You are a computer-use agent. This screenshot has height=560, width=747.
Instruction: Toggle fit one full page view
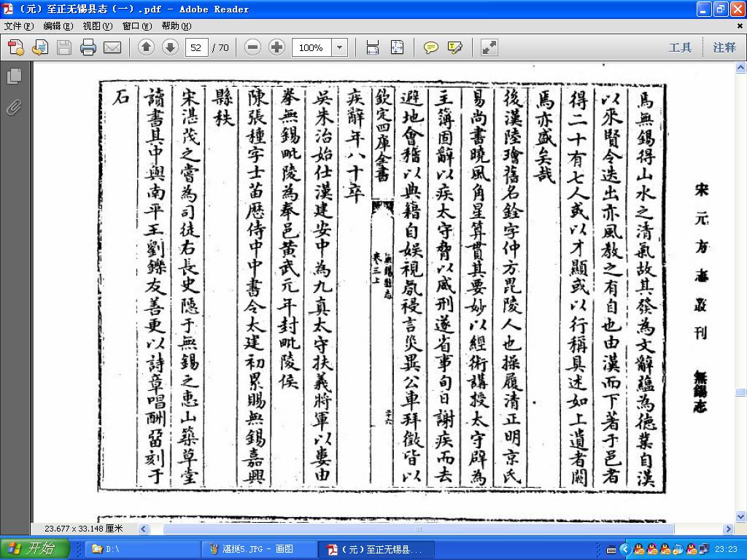[x=397, y=47]
